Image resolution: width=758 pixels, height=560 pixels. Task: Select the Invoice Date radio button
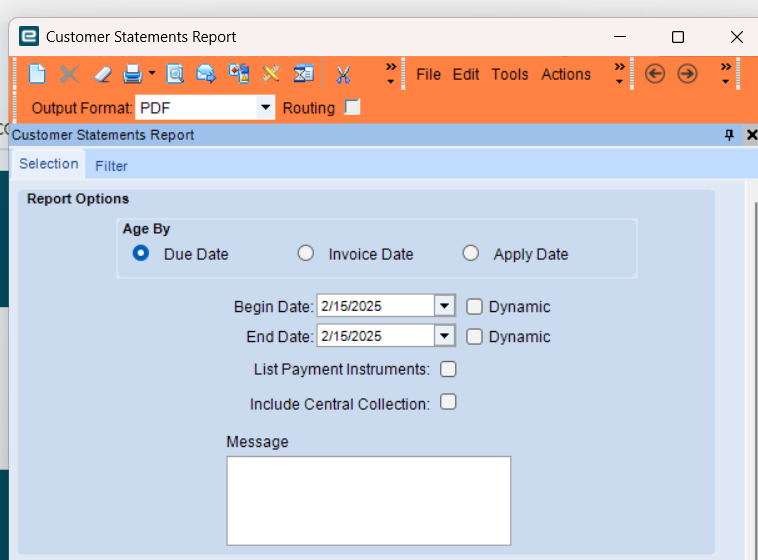(306, 253)
